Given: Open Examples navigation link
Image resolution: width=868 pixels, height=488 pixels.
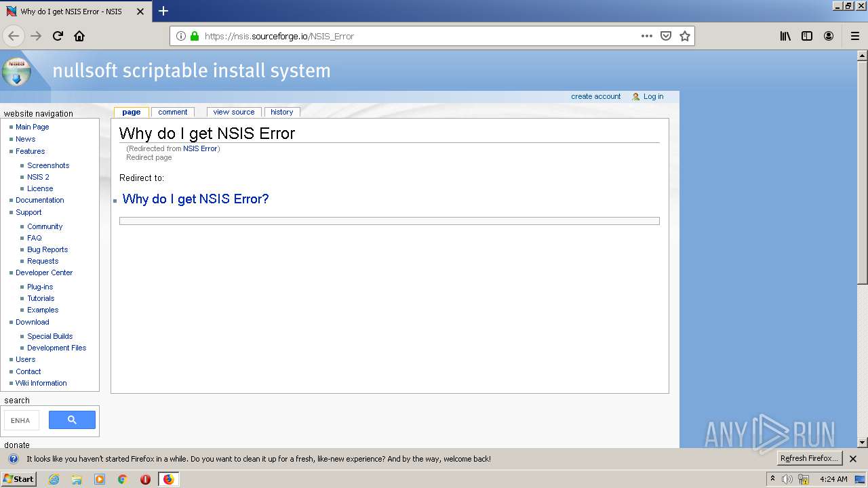Looking at the screenshot, I should tap(43, 310).
